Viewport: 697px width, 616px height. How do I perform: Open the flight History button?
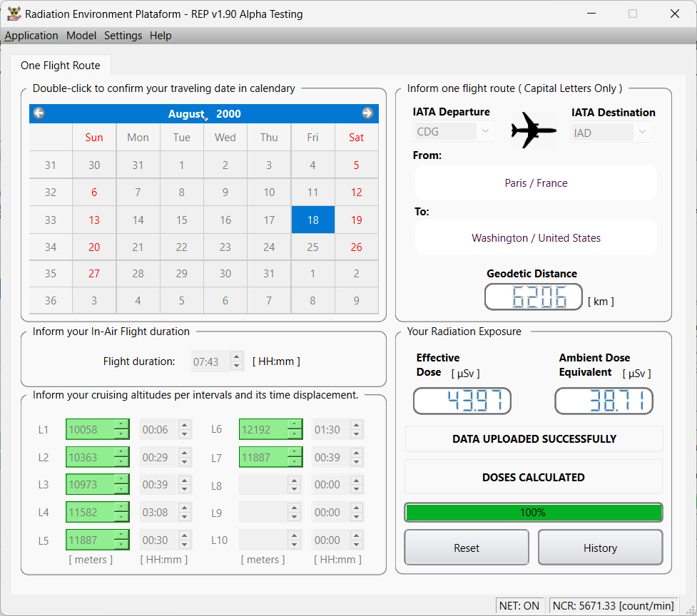click(600, 548)
